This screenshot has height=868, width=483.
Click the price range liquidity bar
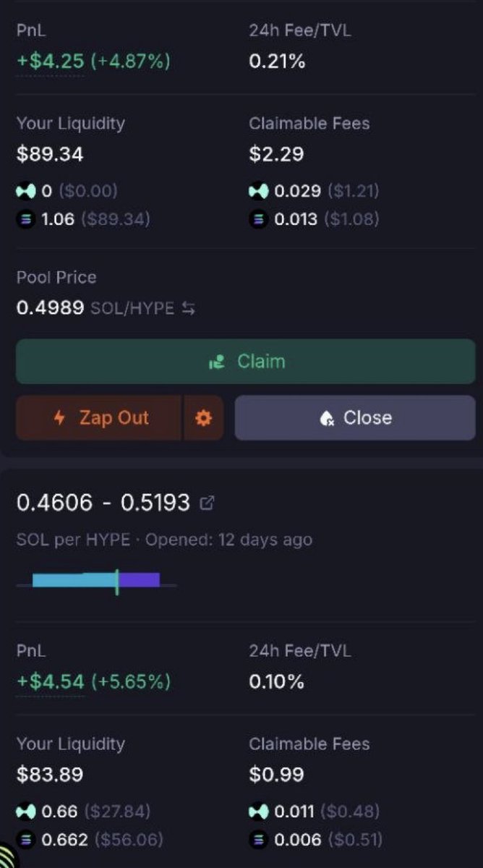click(x=96, y=580)
